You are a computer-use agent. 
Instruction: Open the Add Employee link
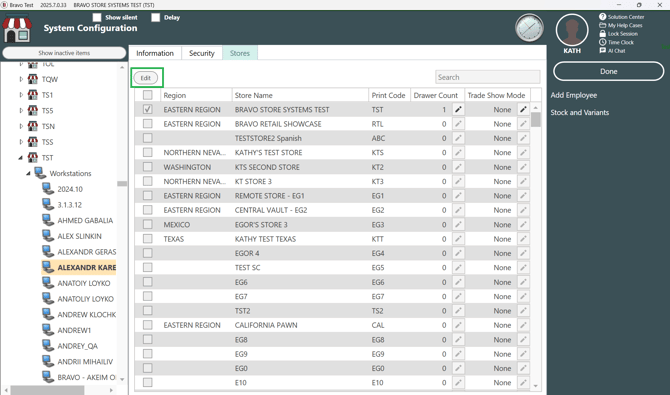click(573, 95)
